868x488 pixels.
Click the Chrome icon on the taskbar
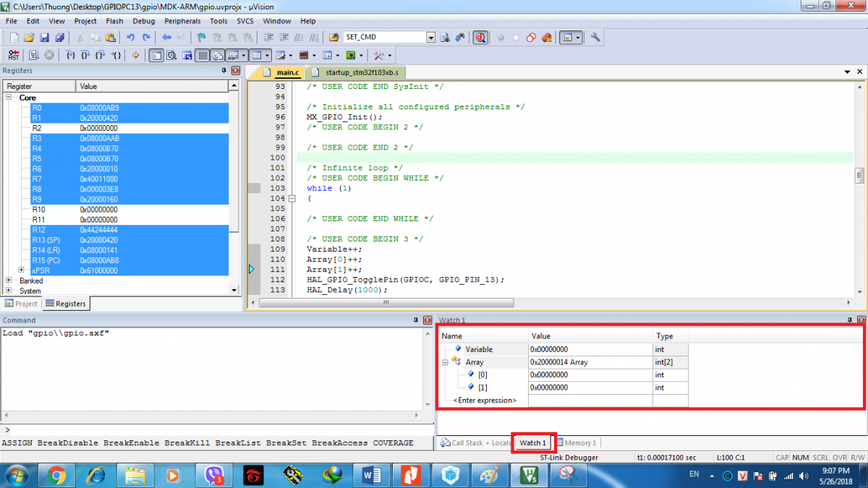pos(56,475)
